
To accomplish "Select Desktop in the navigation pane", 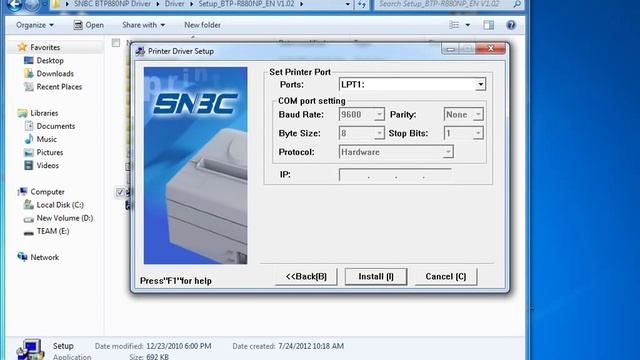I will click(50, 60).
